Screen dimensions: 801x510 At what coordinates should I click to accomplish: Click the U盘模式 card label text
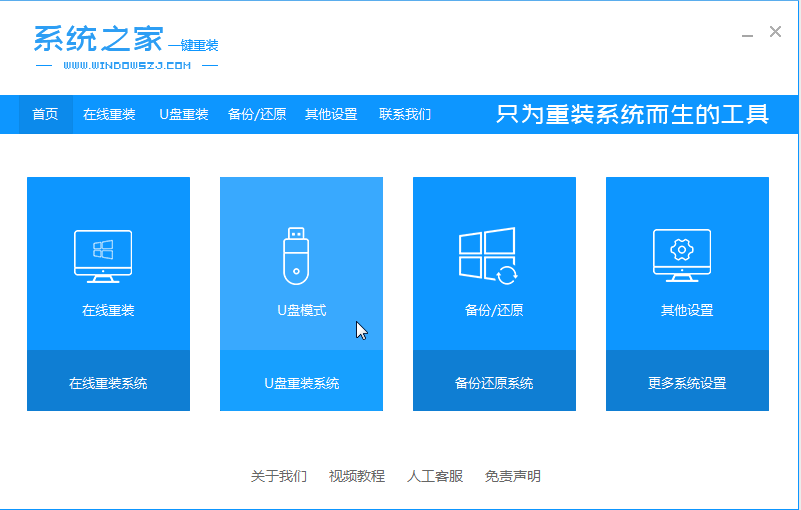tap(301, 310)
